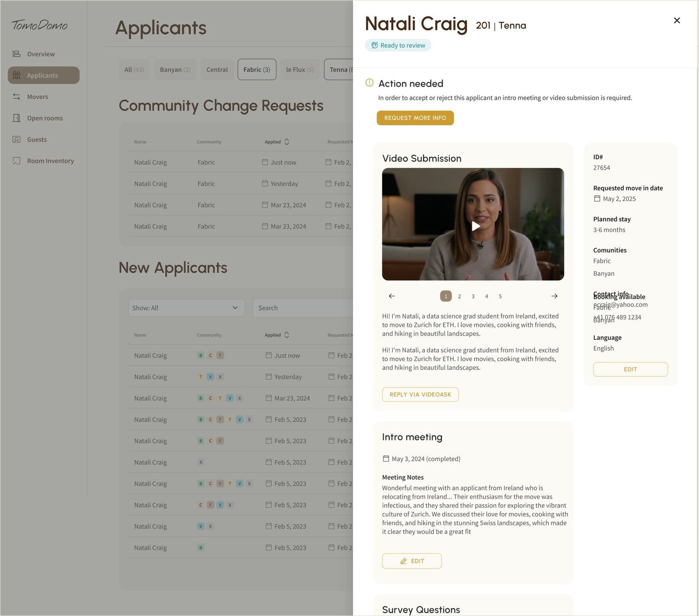The width and height of the screenshot is (699, 616).
Task: Select the Banyan (3) tab
Action: pos(175,69)
